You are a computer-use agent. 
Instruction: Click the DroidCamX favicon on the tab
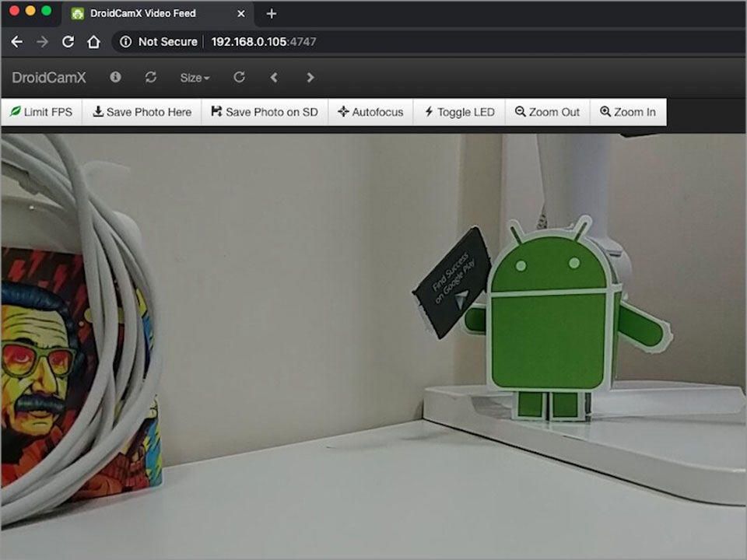pos(77,13)
